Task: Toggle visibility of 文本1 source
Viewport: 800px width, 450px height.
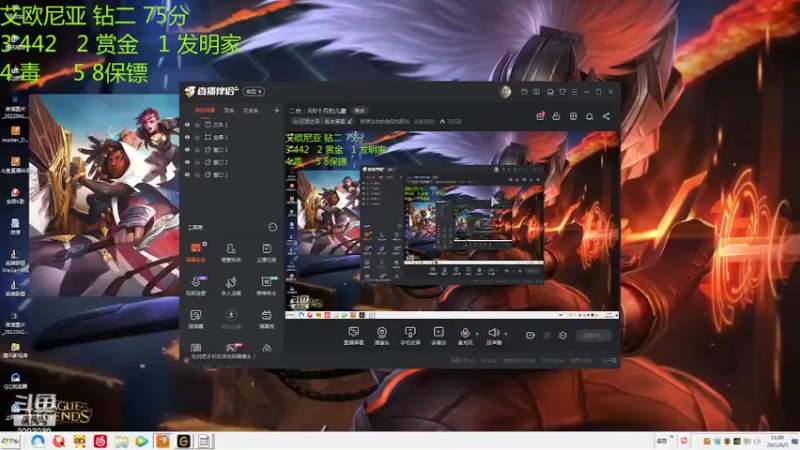Action: (187, 124)
